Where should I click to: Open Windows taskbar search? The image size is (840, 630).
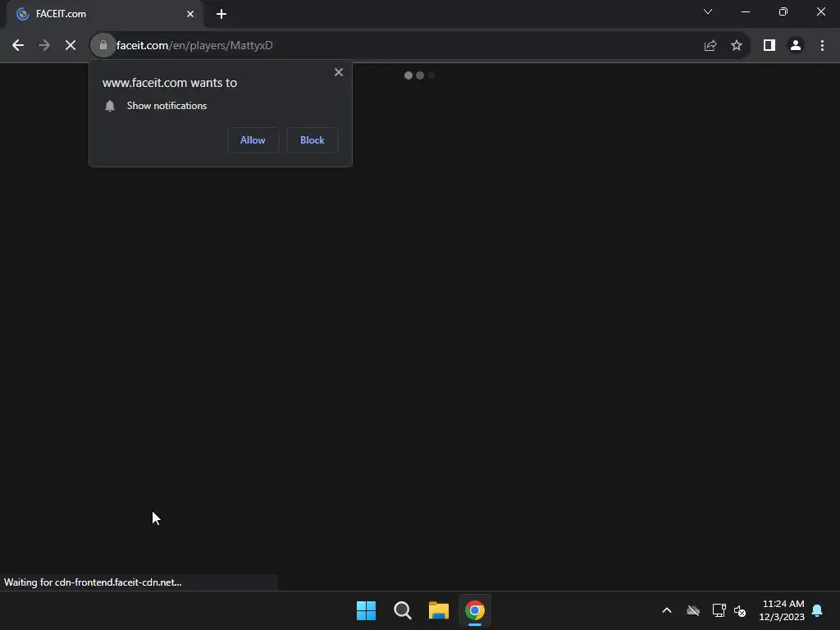[x=402, y=610]
